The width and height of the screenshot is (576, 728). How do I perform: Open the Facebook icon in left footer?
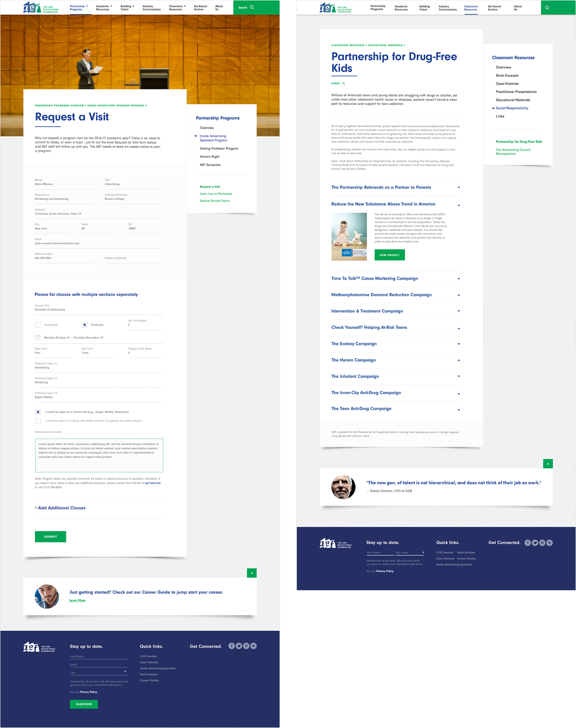pyautogui.click(x=231, y=646)
